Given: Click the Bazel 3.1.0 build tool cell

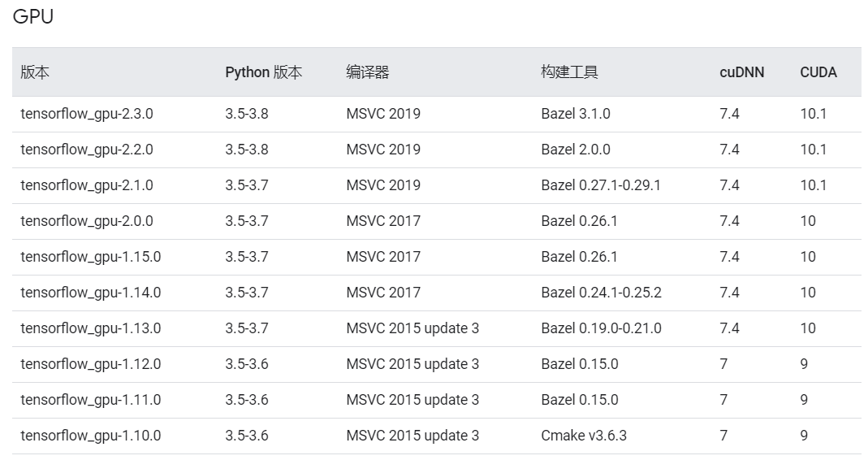Looking at the screenshot, I should pyautogui.click(x=575, y=114).
